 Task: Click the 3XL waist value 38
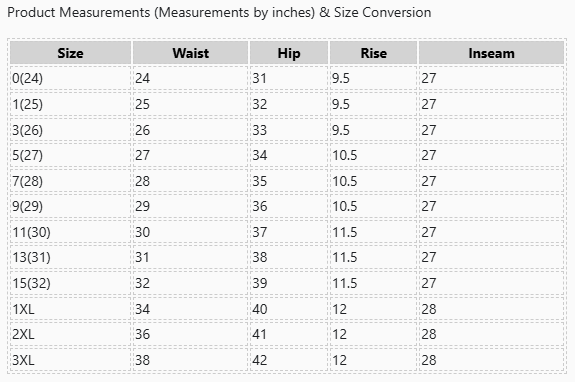[x=142, y=360]
